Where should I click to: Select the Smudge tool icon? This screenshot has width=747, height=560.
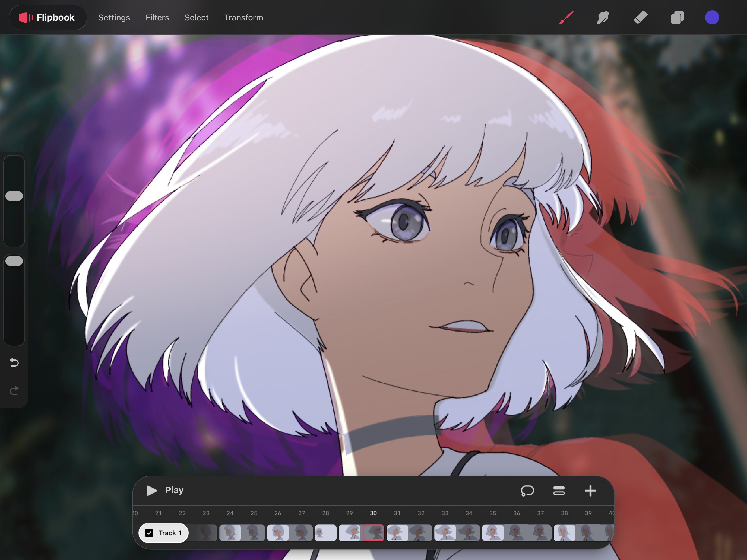603,18
